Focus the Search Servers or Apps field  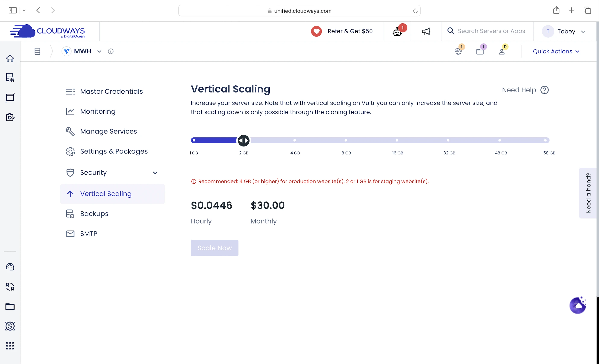click(x=491, y=31)
